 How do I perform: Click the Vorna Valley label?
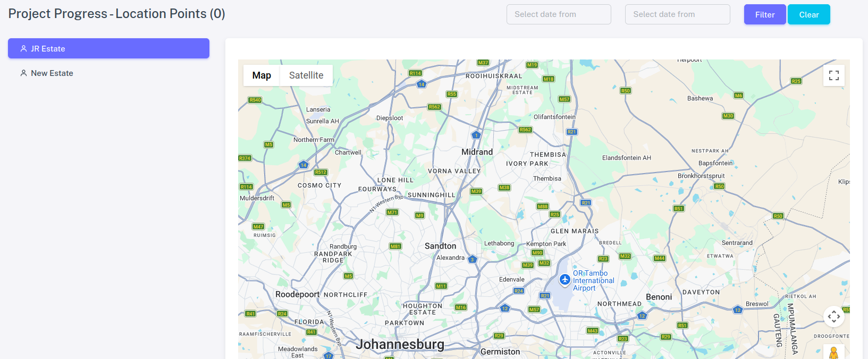coord(454,171)
